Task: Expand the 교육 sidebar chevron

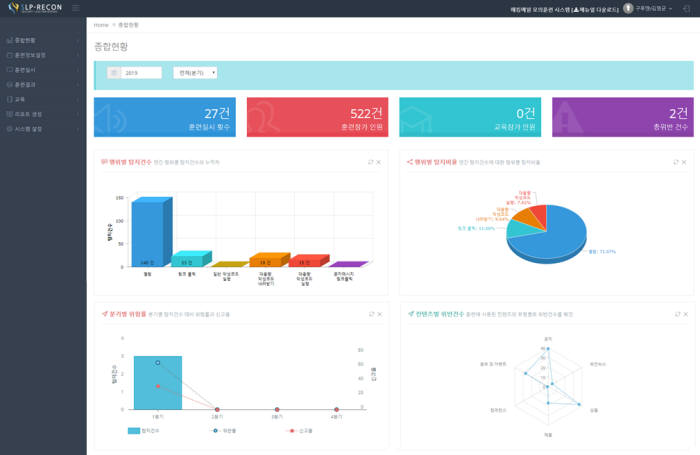Action: 78,99
